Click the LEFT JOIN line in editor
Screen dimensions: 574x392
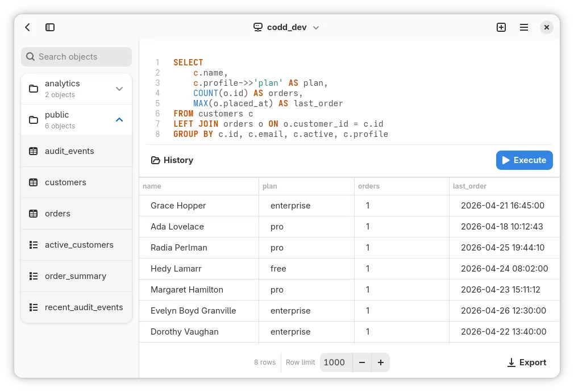pos(278,124)
